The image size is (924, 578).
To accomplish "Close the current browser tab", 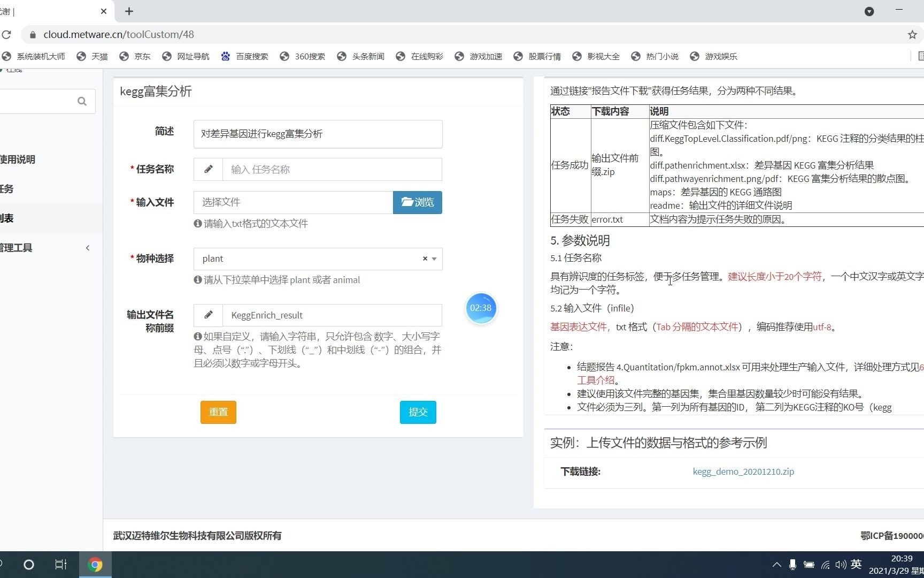I will (x=104, y=11).
